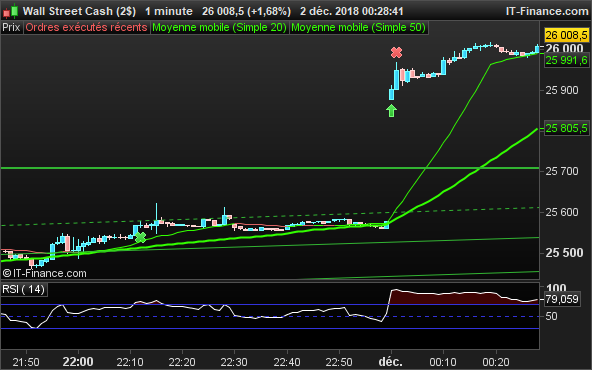Click the 22:10 time axis label
This screenshot has height=370, width=592.
tap(130, 362)
